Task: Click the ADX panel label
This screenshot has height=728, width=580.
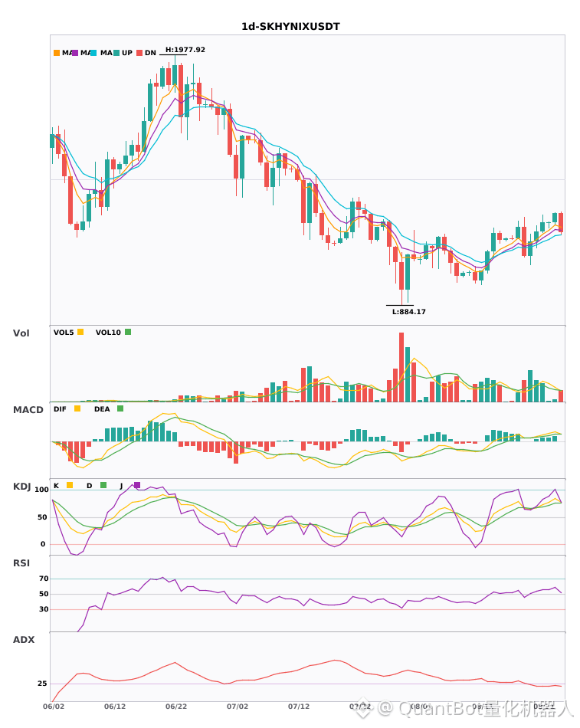Action: tap(24, 640)
